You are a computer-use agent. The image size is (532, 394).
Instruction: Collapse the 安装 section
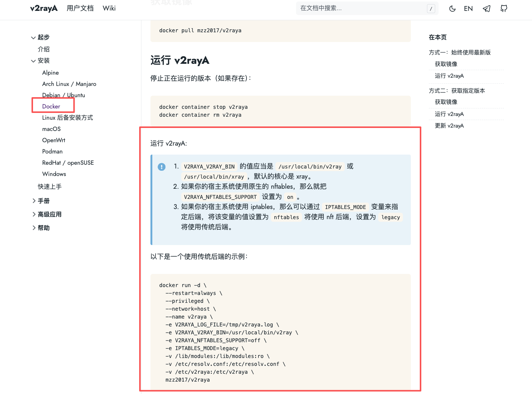pos(33,61)
